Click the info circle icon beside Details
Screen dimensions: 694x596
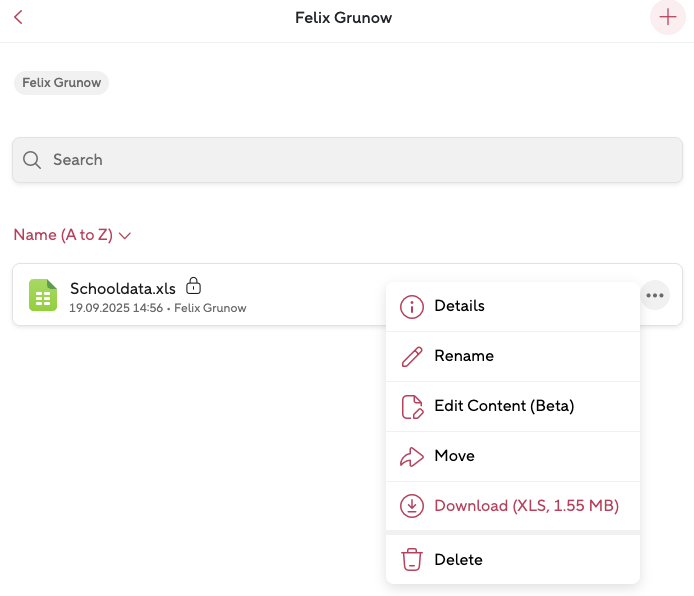click(411, 306)
